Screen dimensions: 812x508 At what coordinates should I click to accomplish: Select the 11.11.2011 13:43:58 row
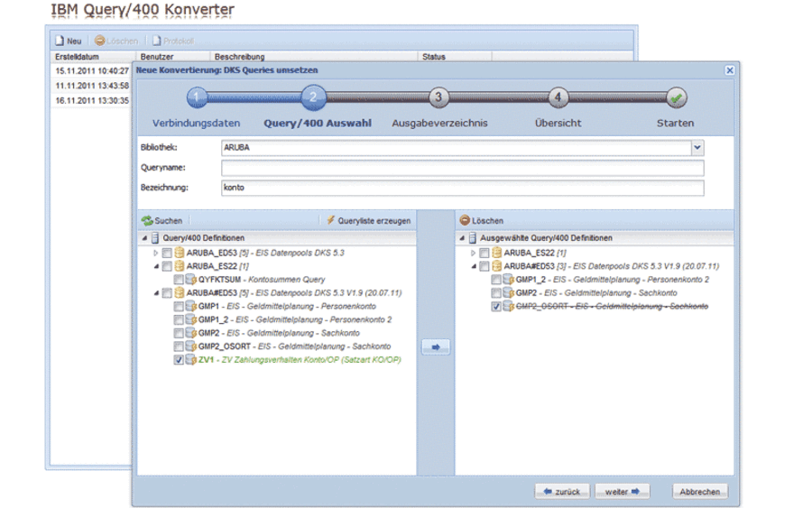coord(92,86)
